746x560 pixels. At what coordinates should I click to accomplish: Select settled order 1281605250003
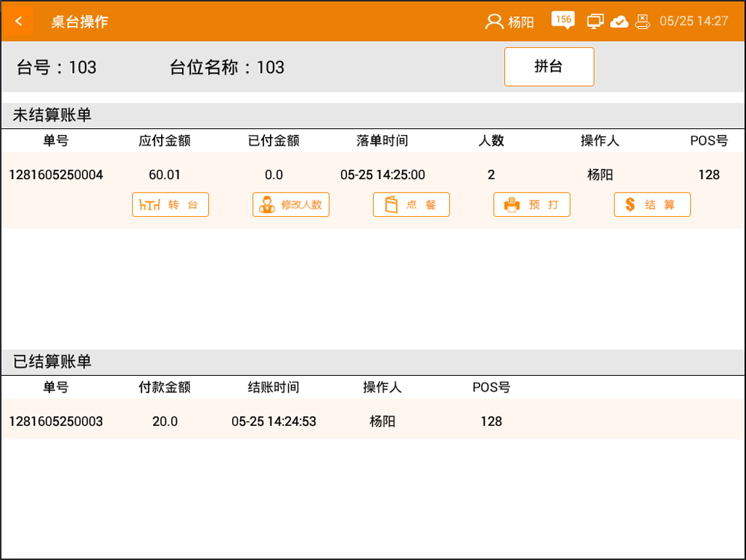(56, 421)
